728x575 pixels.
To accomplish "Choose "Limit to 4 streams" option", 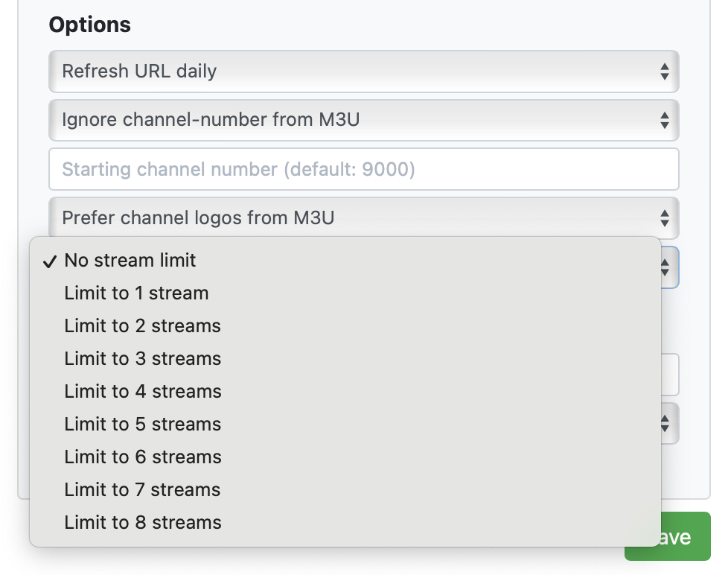I will (x=142, y=392).
